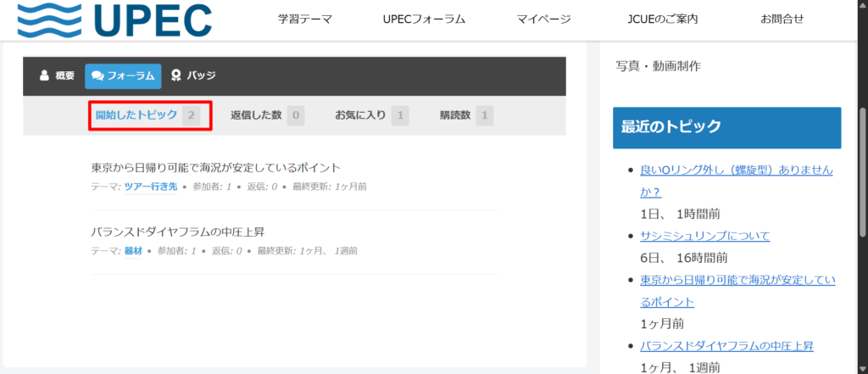View the 購読数 sub-tab

click(x=455, y=115)
